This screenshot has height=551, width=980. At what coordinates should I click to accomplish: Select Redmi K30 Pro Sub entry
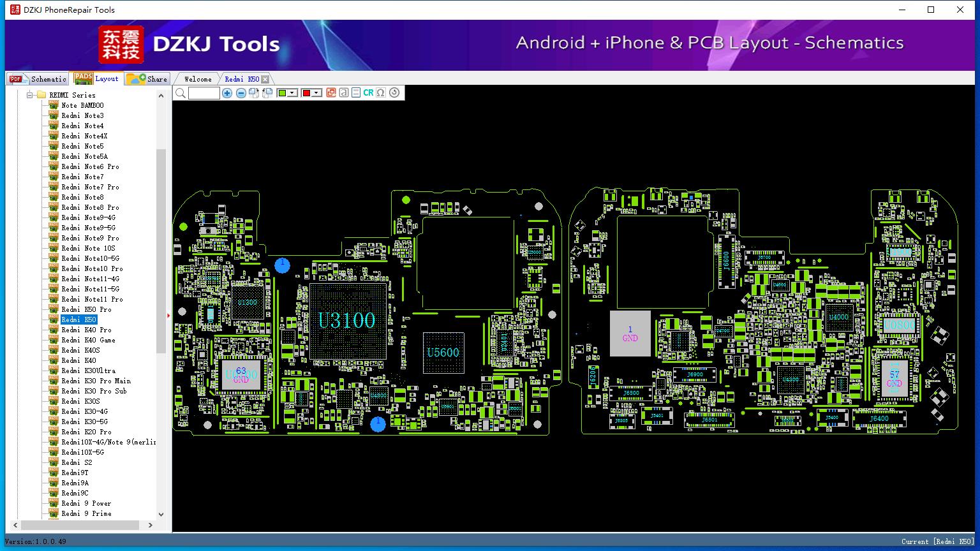[x=94, y=391]
